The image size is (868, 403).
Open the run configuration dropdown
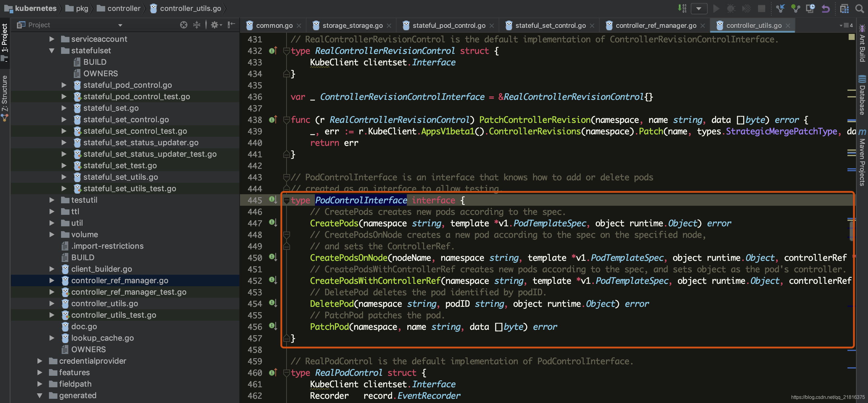tap(699, 8)
